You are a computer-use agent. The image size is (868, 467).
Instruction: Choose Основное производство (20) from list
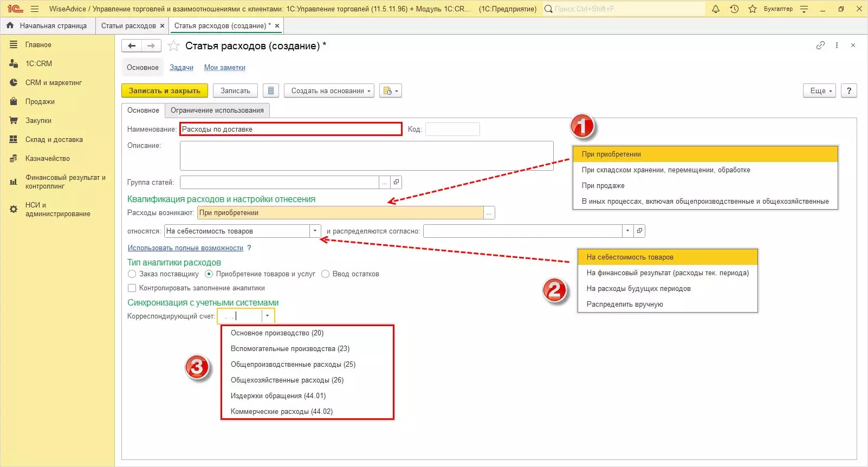tap(307, 333)
